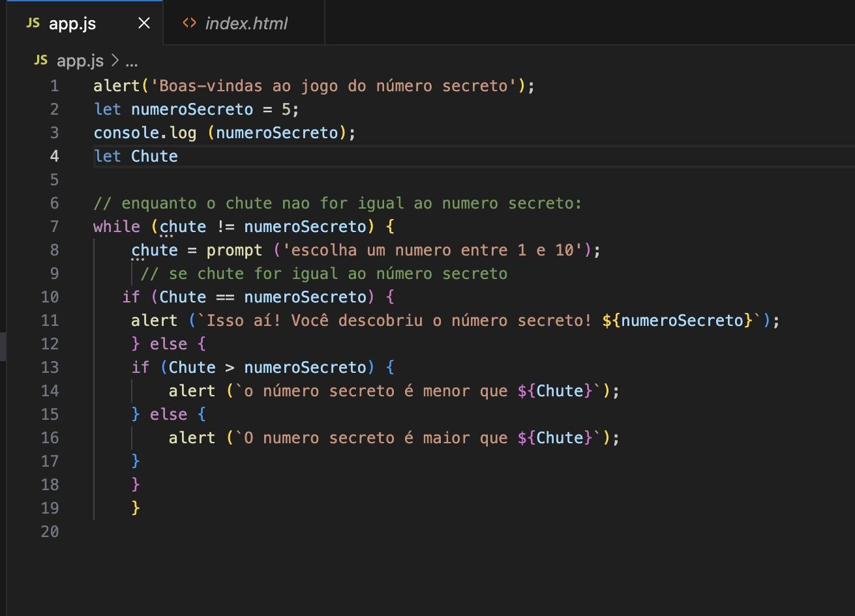Image resolution: width=855 pixels, height=616 pixels.
Task: Click '${Chute}' interpolation on line 16
Action: click(554, 438)
